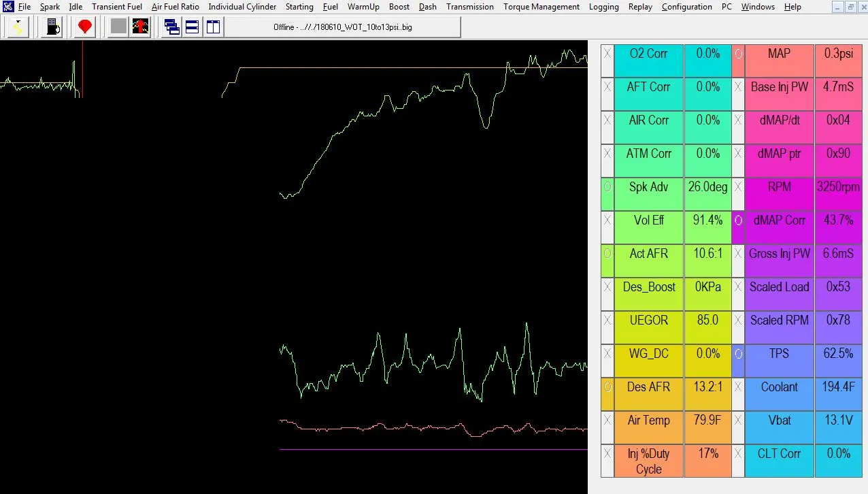Open the Logging menu

(x=604, y=7)
